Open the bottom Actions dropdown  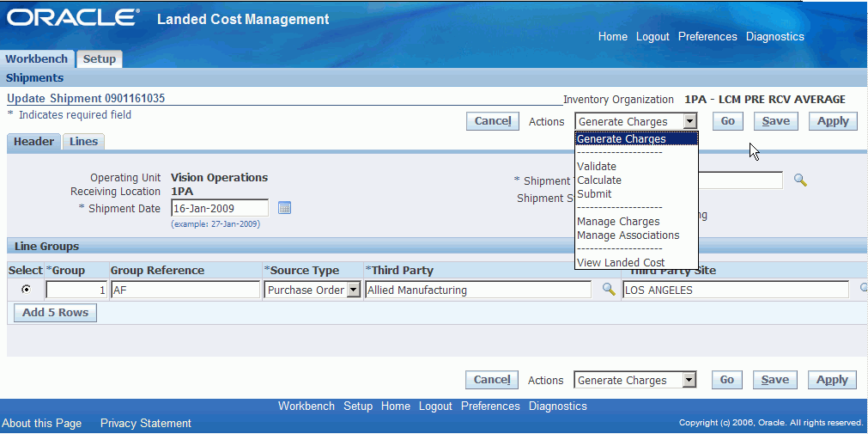coord(634,380)
